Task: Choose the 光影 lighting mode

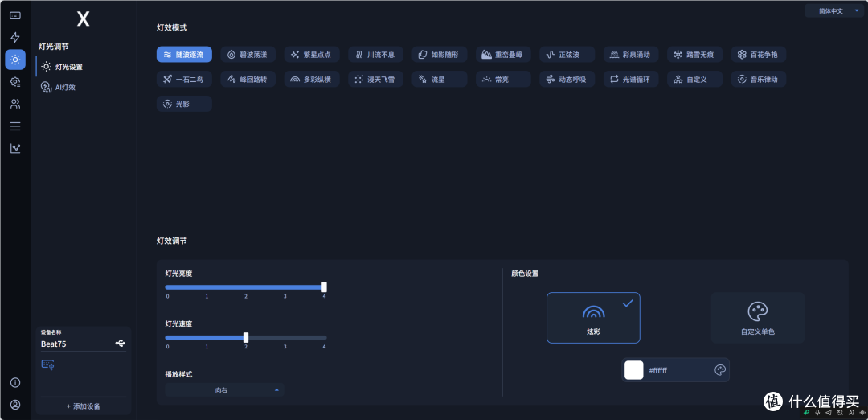Action: [x=184, y=104]
